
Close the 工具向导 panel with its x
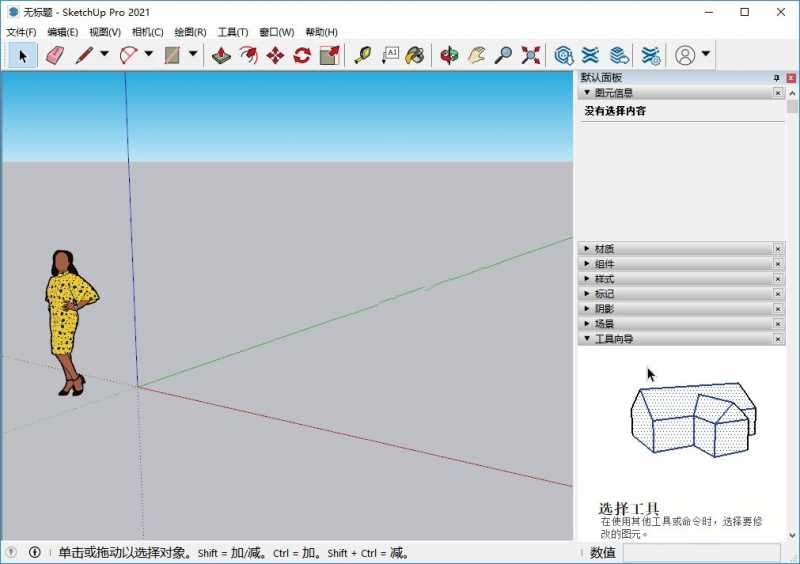(778, 338)
